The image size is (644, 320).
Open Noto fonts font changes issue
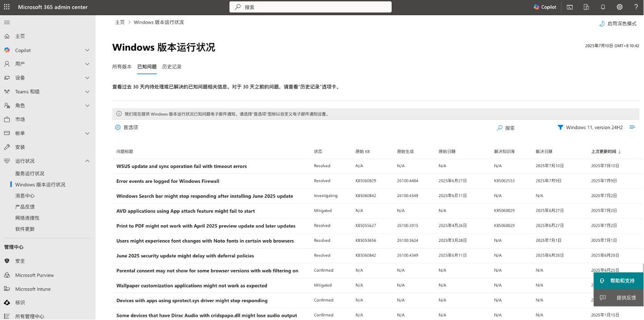coord(205,241)
